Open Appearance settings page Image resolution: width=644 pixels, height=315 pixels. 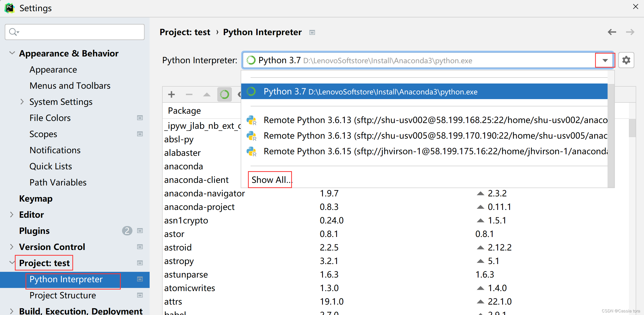click(53, 69)
